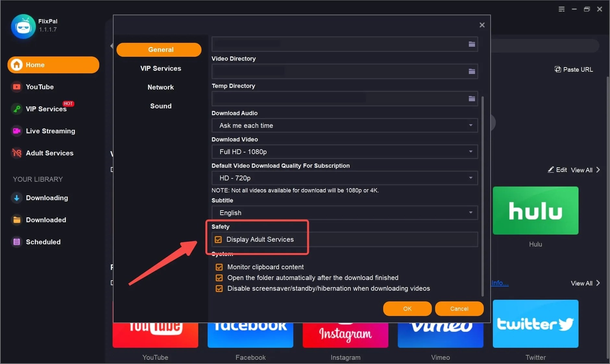Click the Vimeo caption label
This screenshot has width=610, height=364.
pos(440,358)
